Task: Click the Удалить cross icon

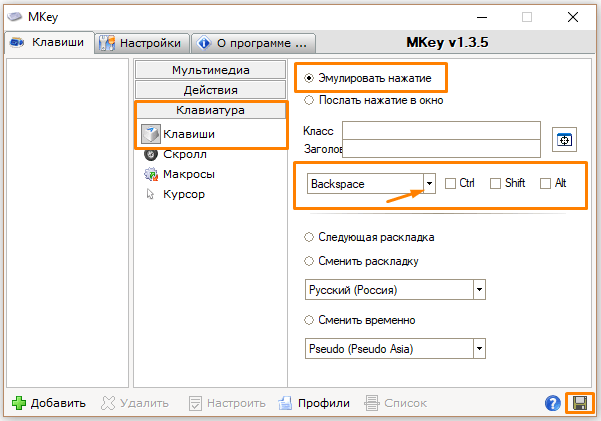Action: [x=108, y=403]
